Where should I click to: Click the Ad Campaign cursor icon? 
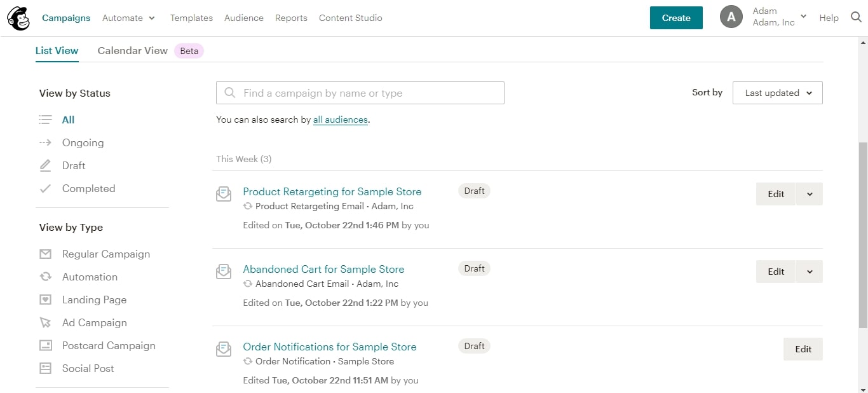point(45,322)
